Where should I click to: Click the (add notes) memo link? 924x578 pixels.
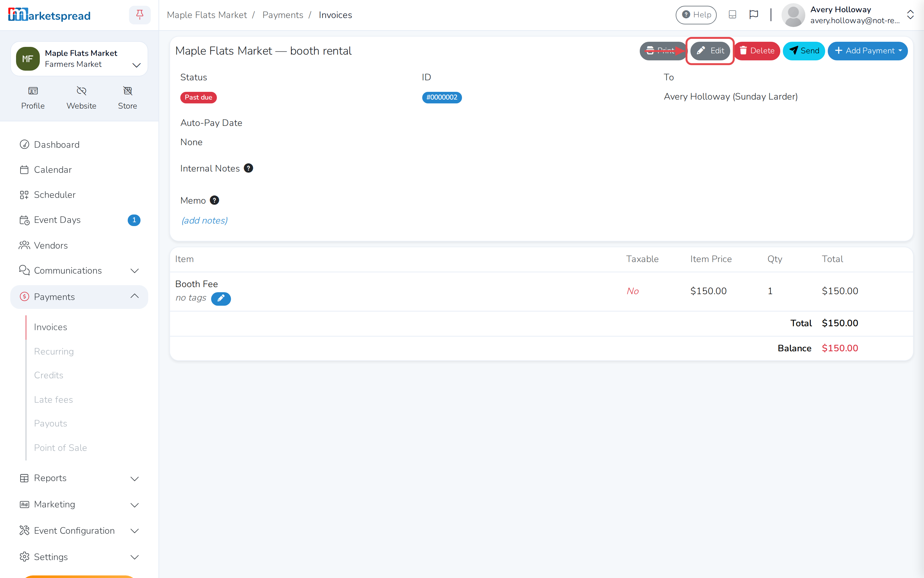point(205,221)
